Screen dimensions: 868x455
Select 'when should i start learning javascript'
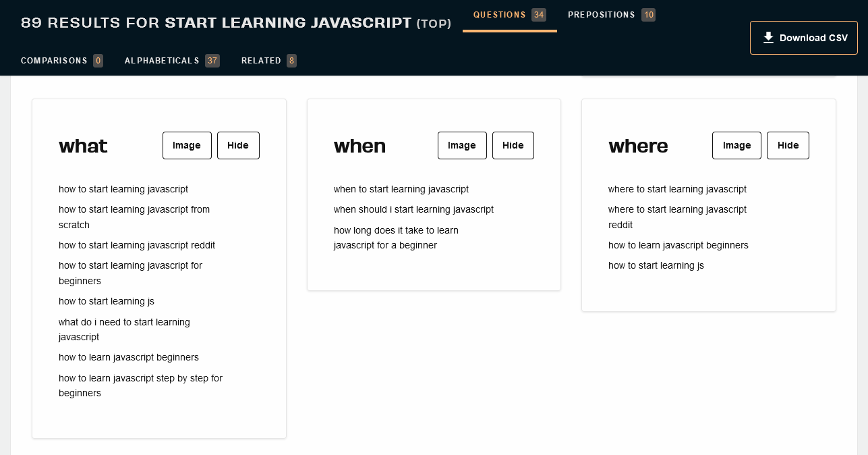coord(413,209)
